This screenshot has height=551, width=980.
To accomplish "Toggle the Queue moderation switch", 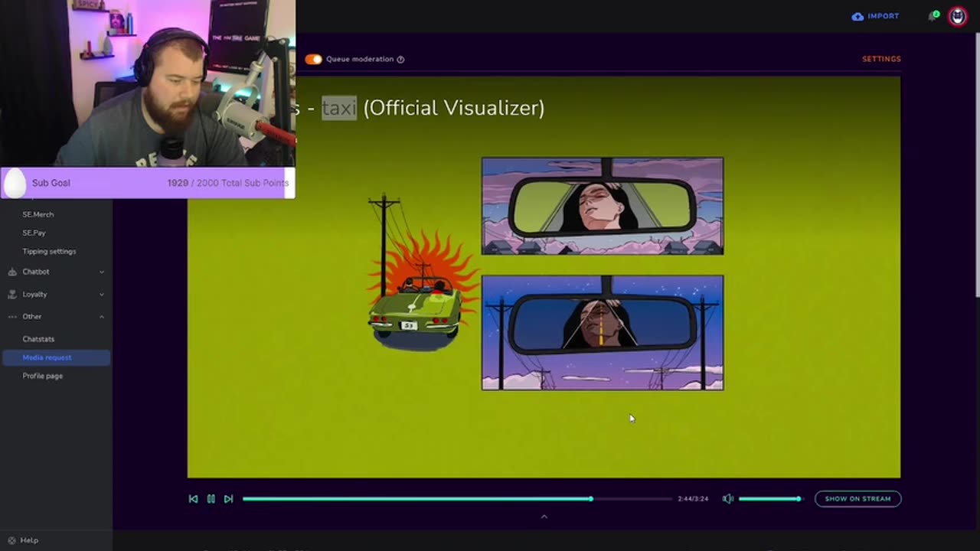I will [x=313, y=59].
